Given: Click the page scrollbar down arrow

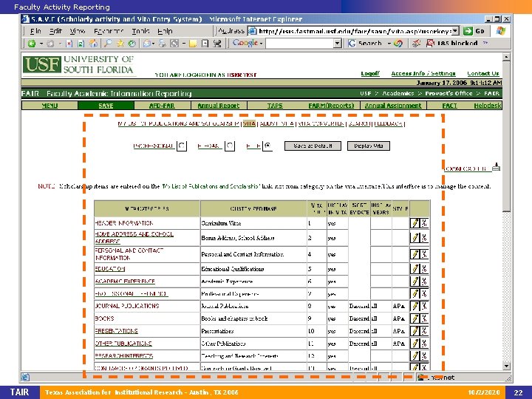Looking at the screenshot, I should point(506,366).
